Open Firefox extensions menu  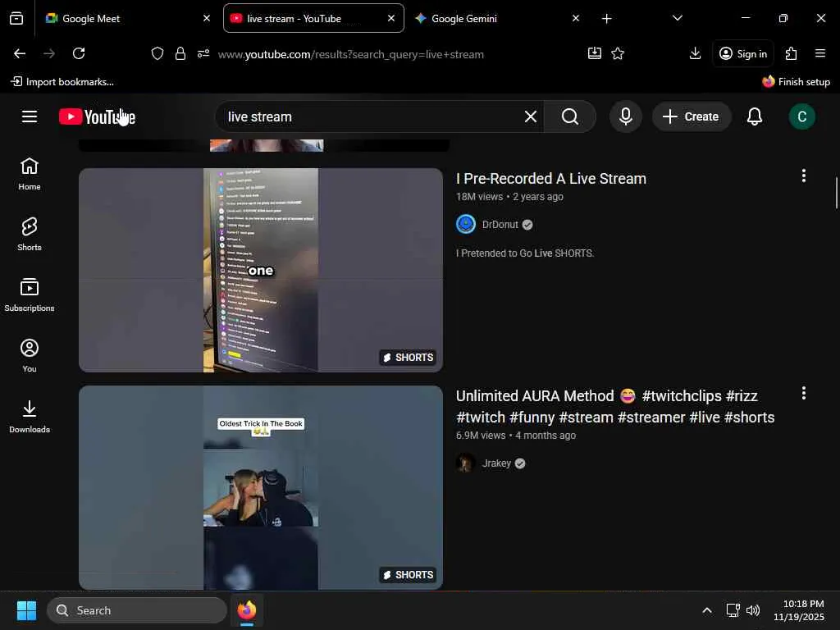coord(792,53)
